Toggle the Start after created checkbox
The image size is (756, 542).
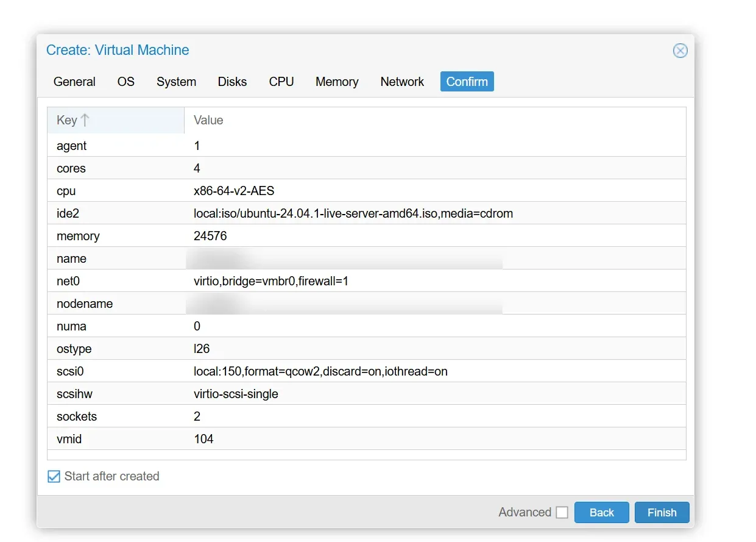(x=54, y=477)
